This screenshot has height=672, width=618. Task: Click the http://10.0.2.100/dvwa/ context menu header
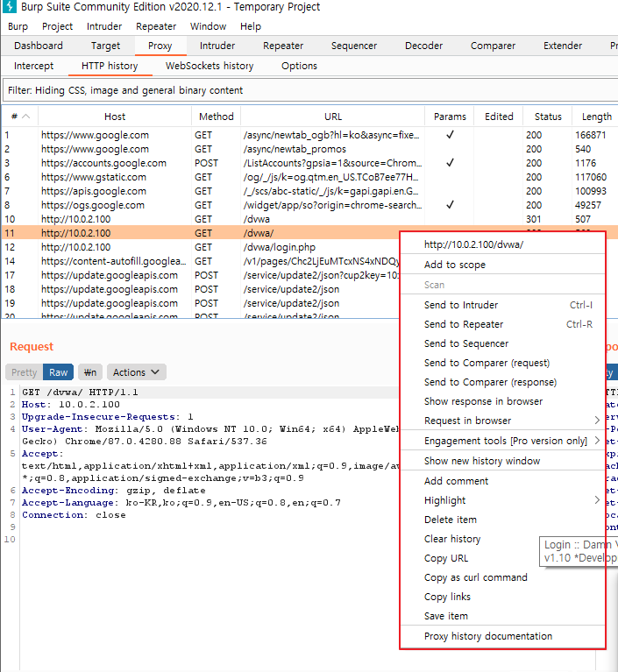pyautogui.click(x=502, y=244)
